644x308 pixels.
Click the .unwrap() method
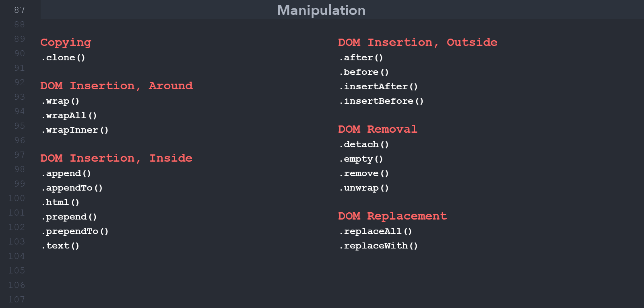point(364,188)
